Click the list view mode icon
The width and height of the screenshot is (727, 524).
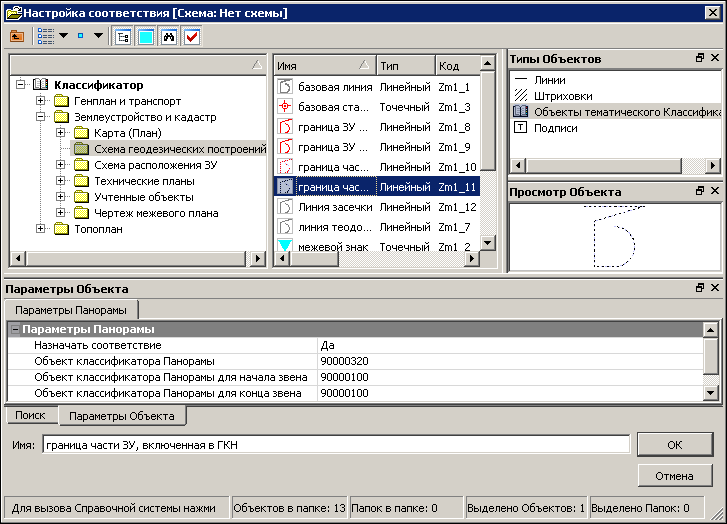[x=46, y=36]
